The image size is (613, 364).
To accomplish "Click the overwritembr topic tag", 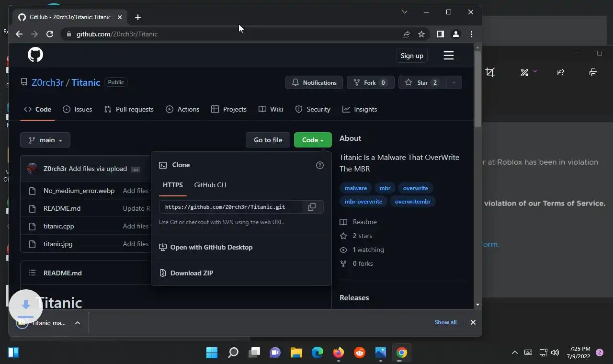I will coord(413,202).
